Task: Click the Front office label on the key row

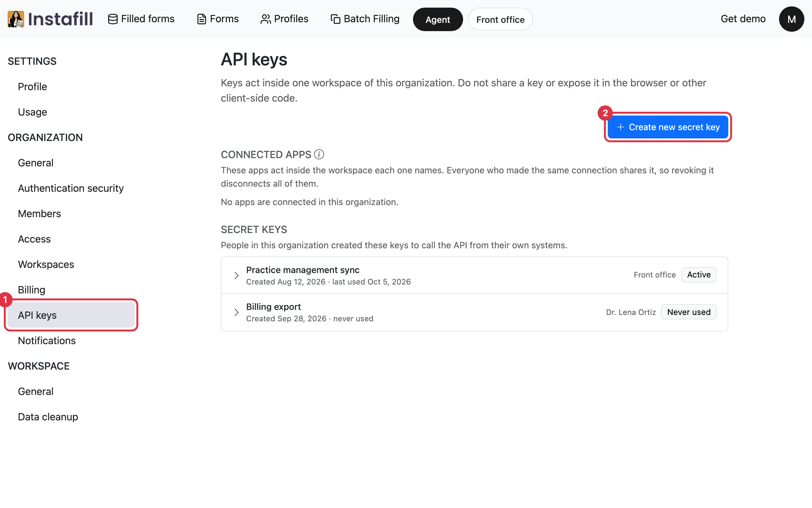Action: 655,275
